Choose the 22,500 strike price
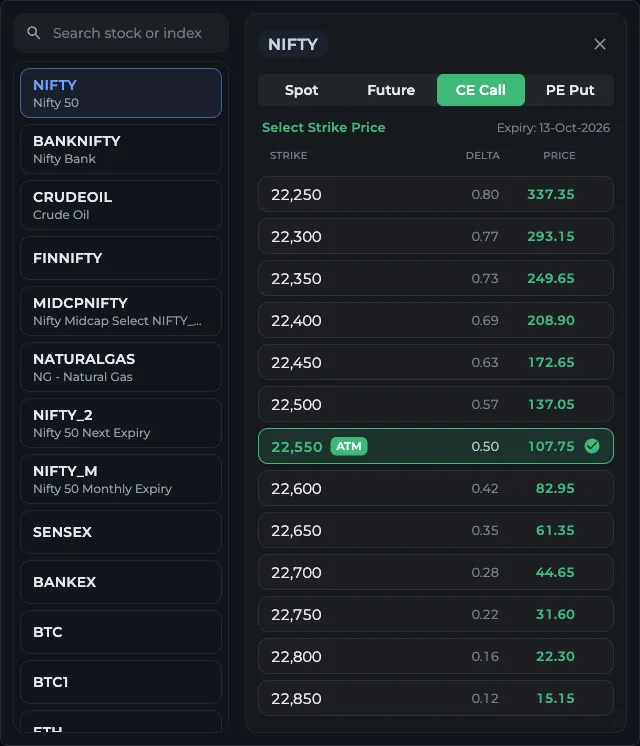640x746 pixels. pos(436,404)
